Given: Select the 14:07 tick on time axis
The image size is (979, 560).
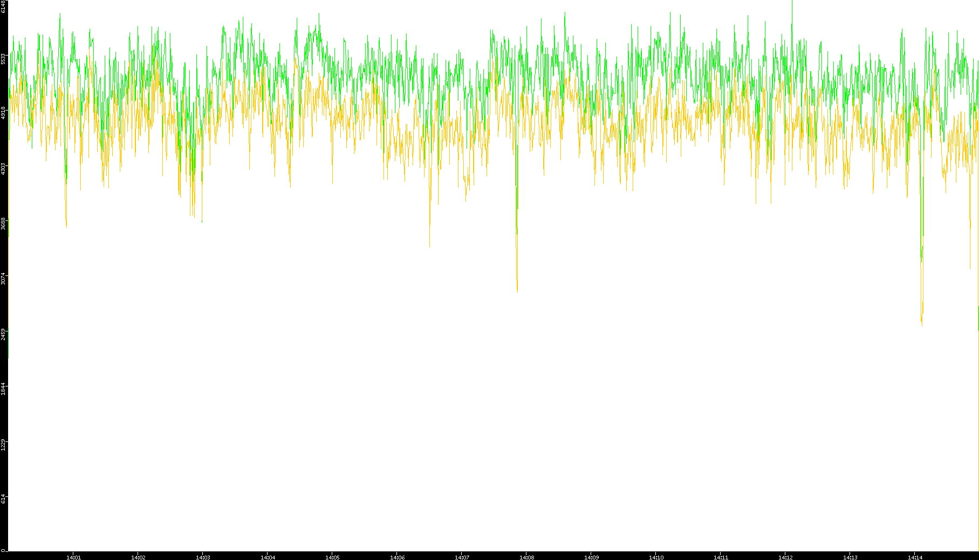Looking at the screenshot, I should pyautogui.click(x=462, y=557).
